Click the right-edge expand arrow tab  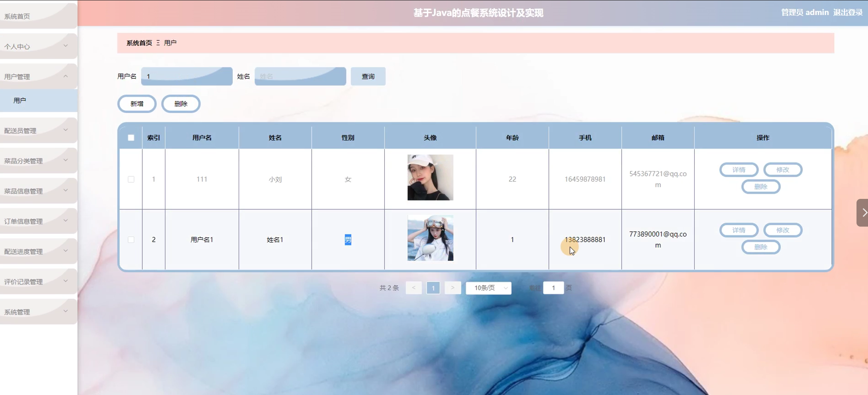pyautogui.click(x=862, y=213)
